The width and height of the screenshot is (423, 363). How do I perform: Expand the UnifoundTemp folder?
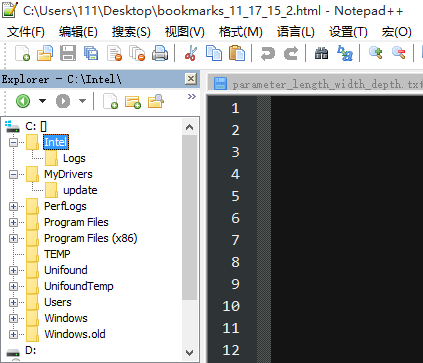(13, 286)
